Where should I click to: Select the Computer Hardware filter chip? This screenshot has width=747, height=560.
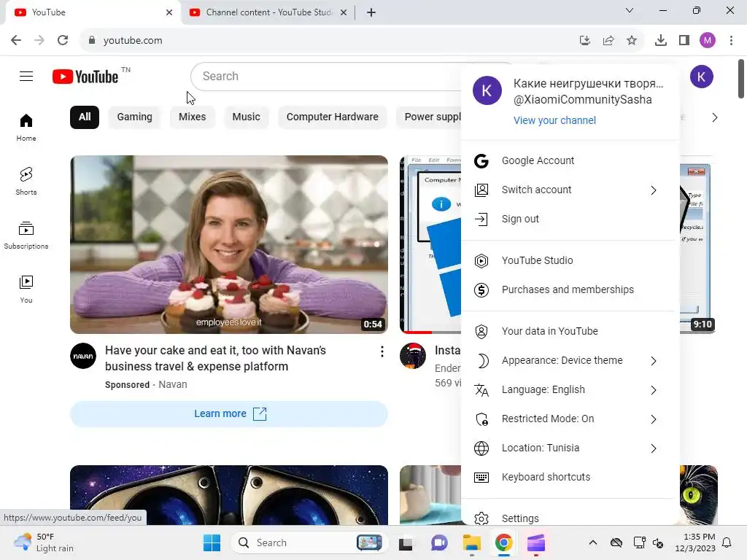(x=332, y=117)
